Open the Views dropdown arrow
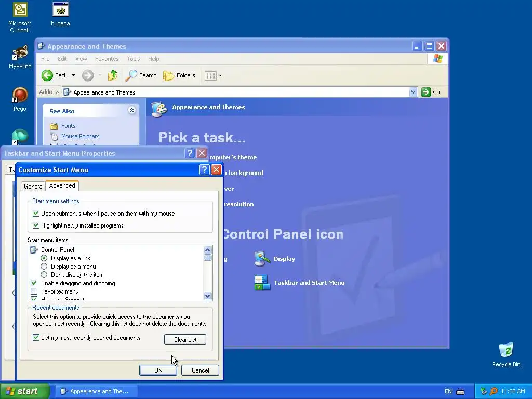The width and height of the screenshot is (532, 399). click(220, 76)
